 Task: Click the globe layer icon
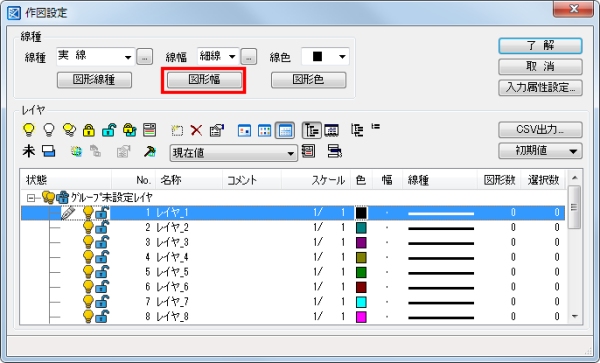click(76, 151)
